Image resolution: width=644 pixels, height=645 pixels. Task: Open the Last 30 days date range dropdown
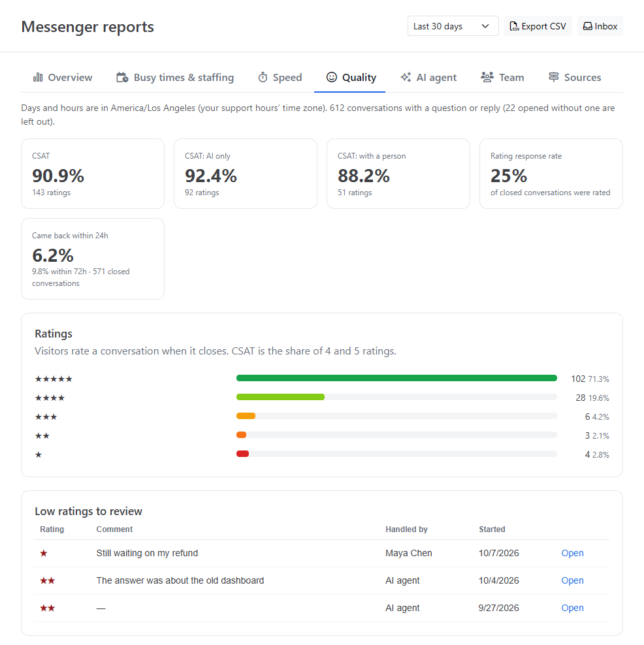pyautogui.click(x=453, y=26)
